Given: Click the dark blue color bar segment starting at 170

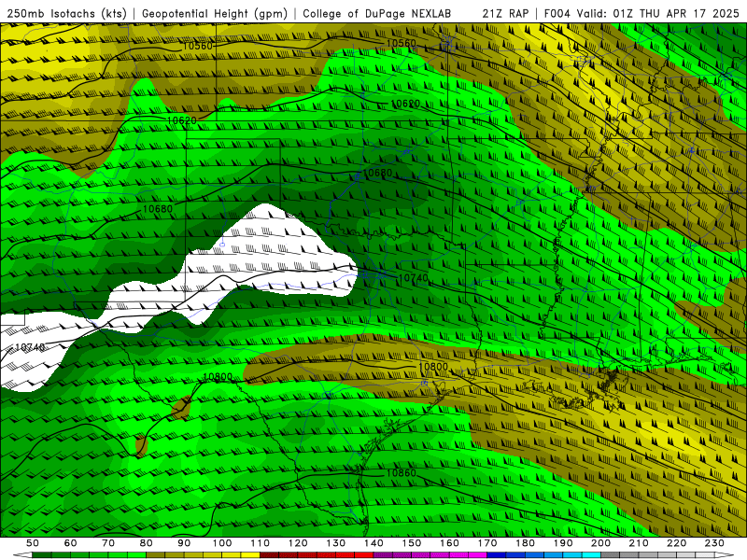Looking at the screenshot, I should coord(497,555).
